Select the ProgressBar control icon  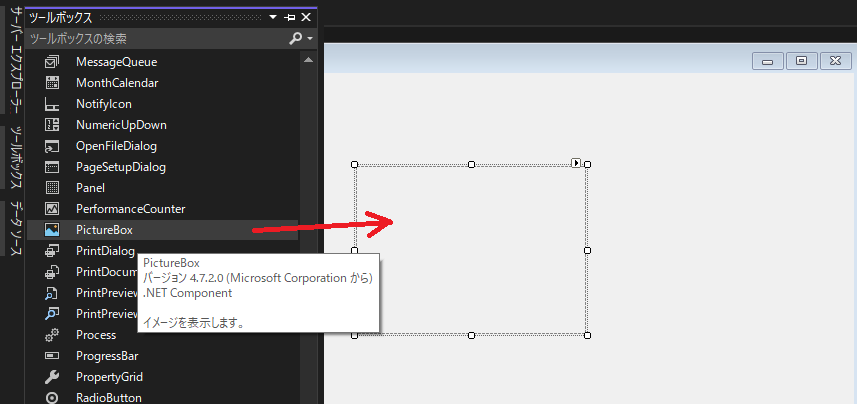[x=52, y=356]
